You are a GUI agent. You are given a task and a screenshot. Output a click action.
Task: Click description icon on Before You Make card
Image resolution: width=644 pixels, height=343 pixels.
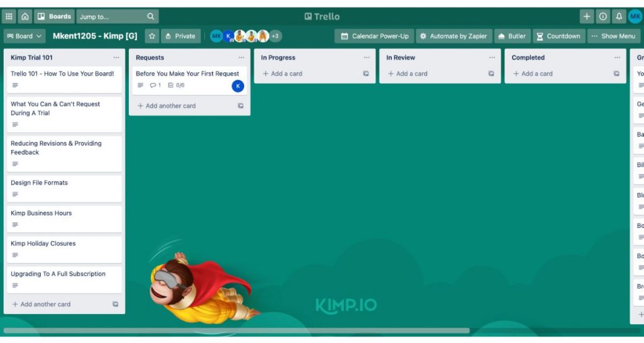(x=140, y=85)
